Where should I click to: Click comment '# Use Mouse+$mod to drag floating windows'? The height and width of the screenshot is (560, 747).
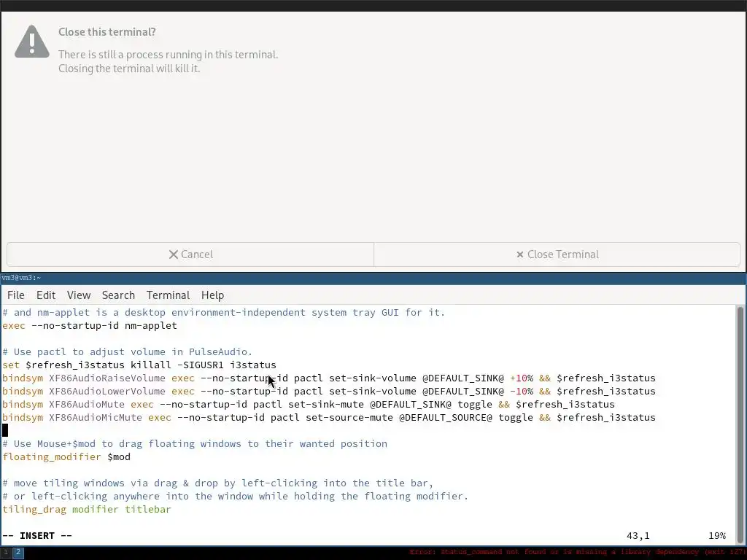click(x=195, y=444)
